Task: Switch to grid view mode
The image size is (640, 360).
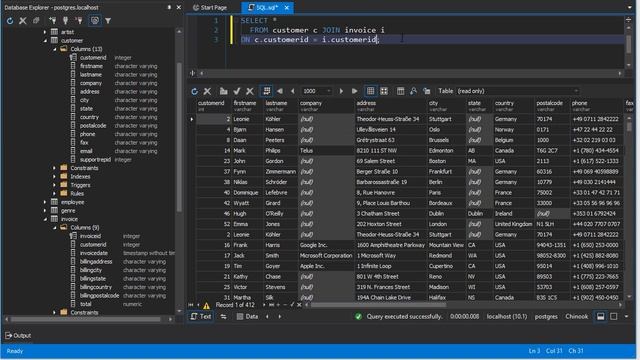Action: 370,91
